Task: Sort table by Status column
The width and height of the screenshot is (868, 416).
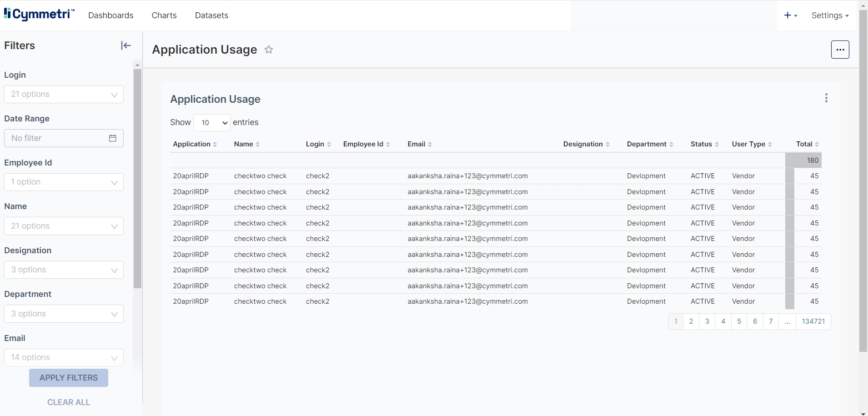Action: pyautogui.click(x=704, y=144)
